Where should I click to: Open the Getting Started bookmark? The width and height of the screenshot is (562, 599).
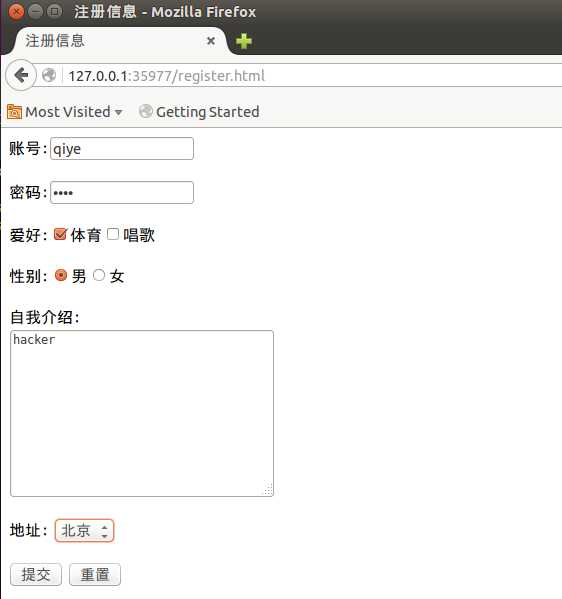[199, 112]
